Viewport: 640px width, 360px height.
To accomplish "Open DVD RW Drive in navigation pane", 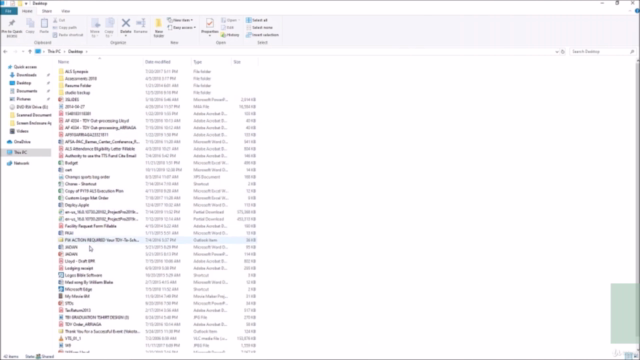I will (32, 107).
